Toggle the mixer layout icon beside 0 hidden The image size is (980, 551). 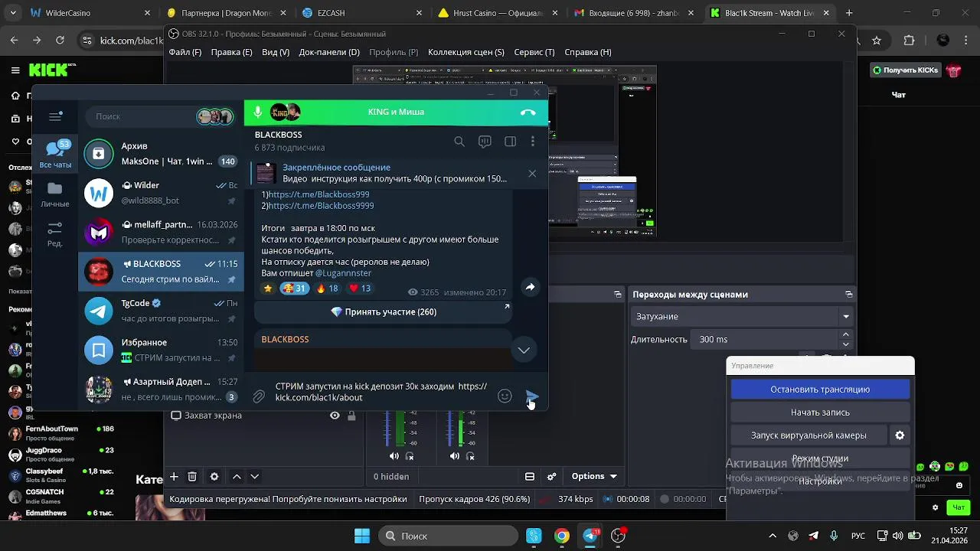pos(530,476)
